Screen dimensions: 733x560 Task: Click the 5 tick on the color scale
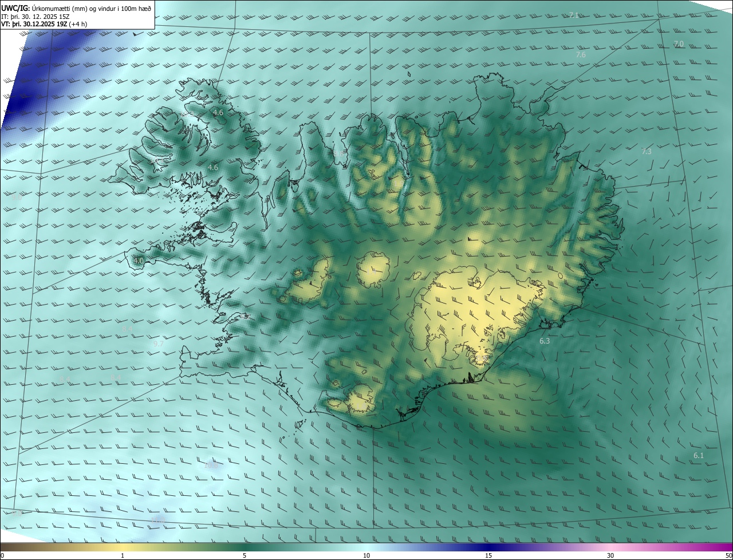245,556
